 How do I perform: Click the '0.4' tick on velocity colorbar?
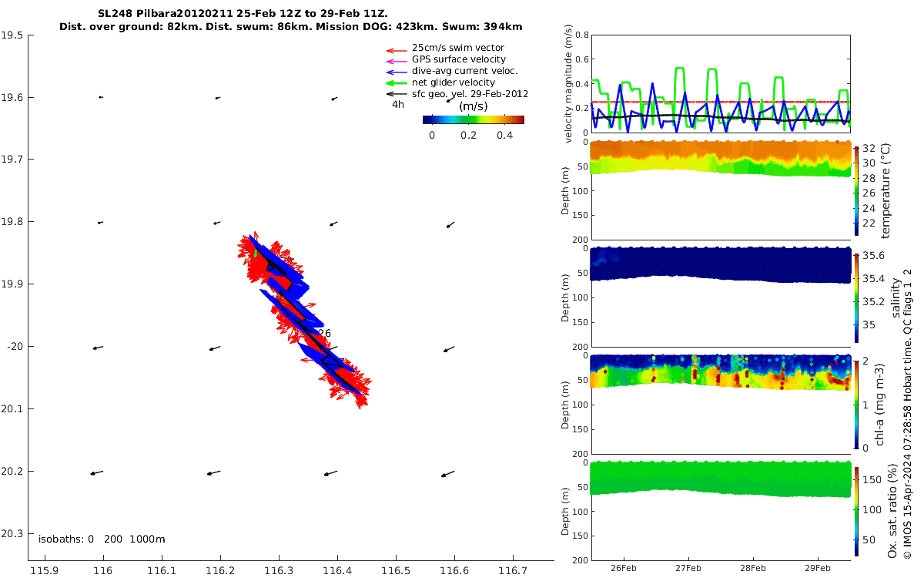click(504, 135)
